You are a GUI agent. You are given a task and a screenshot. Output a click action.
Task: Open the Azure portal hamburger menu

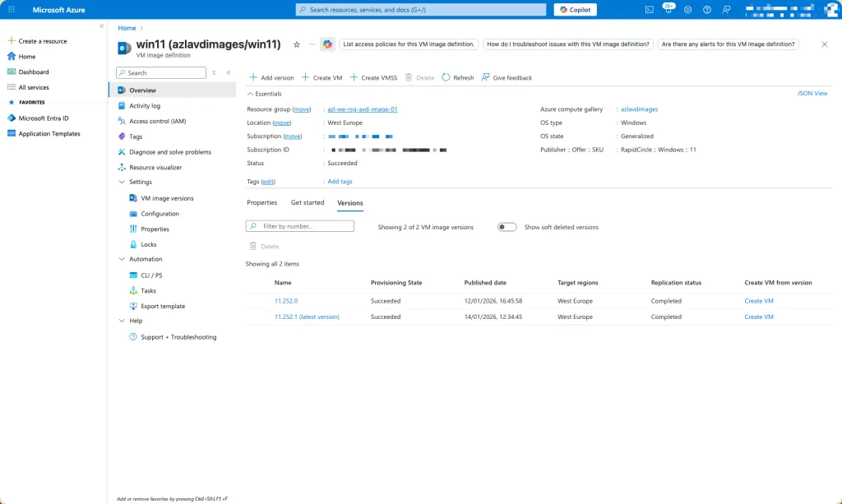(12, 10)
